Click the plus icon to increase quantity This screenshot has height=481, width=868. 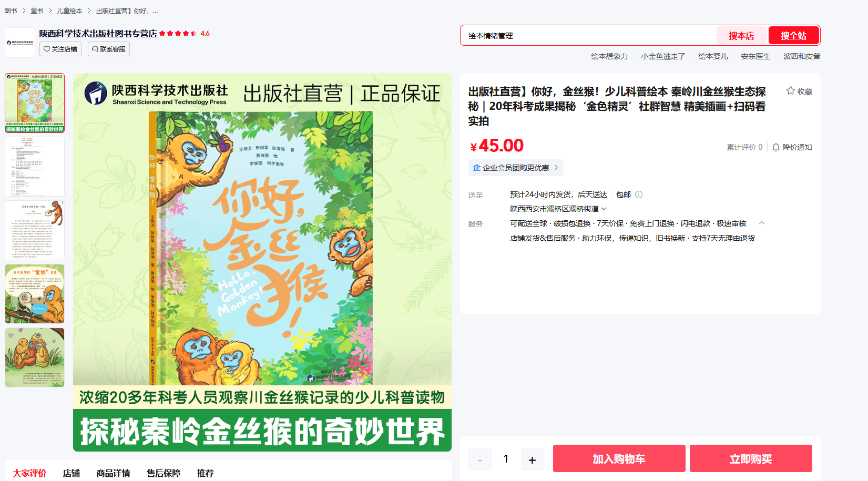(x=532, y=459)
